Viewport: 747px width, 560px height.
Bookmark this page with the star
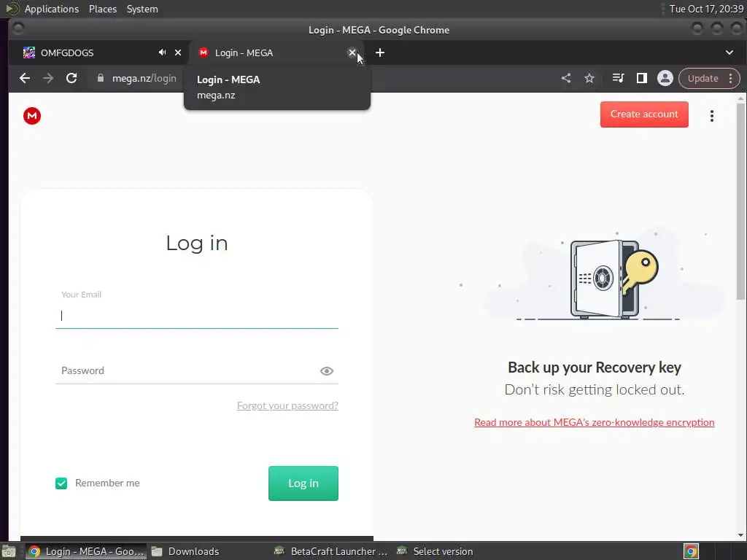(x=589, y=78)
